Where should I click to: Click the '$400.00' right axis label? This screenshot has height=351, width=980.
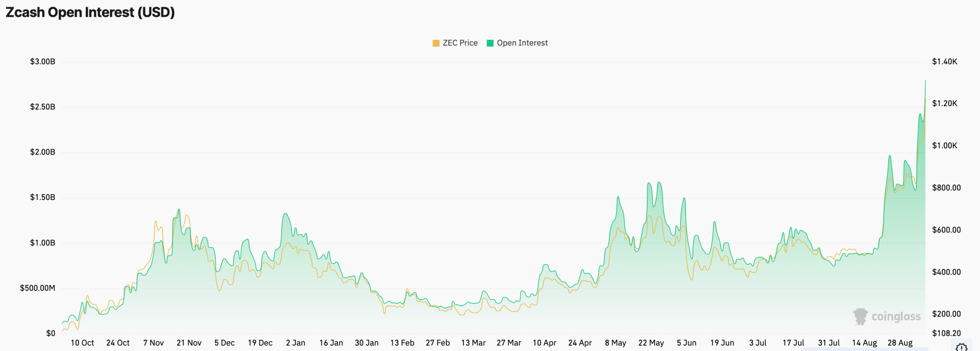coord(946,272)
